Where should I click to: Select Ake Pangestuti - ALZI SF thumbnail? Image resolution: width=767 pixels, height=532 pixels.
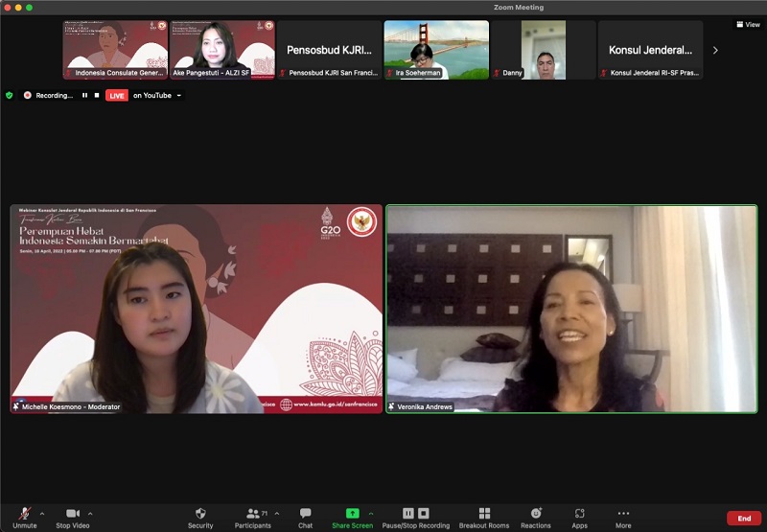click(x=222, y=50)
